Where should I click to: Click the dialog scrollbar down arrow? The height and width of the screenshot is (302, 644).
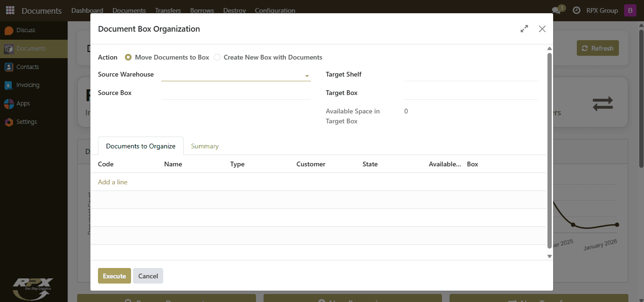pyautogui.click(x=549, y=256)
